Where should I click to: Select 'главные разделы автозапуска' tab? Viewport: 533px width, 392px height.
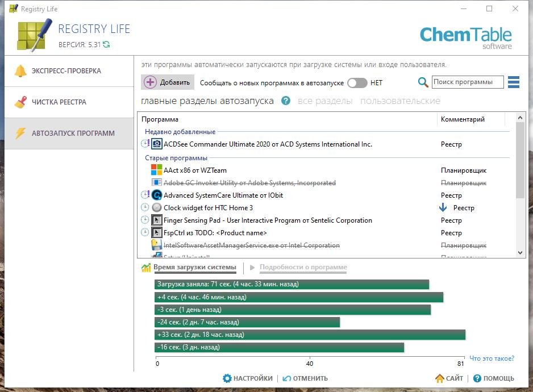[x=207, y=101]
